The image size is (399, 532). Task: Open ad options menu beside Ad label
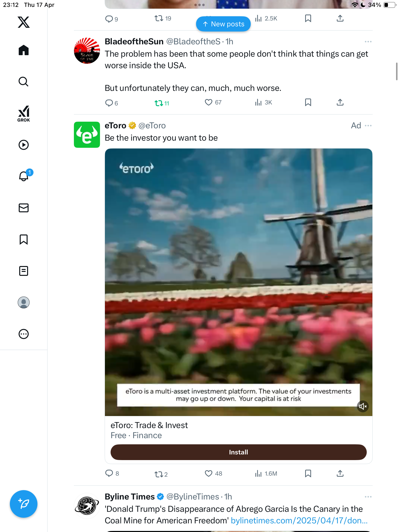(x=368, y=126)
